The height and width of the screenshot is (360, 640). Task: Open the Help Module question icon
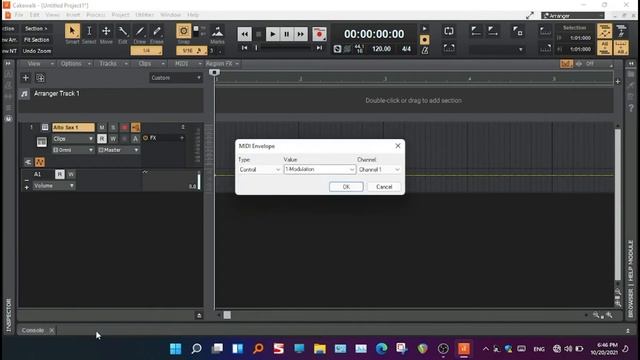(x=631, y=108)
